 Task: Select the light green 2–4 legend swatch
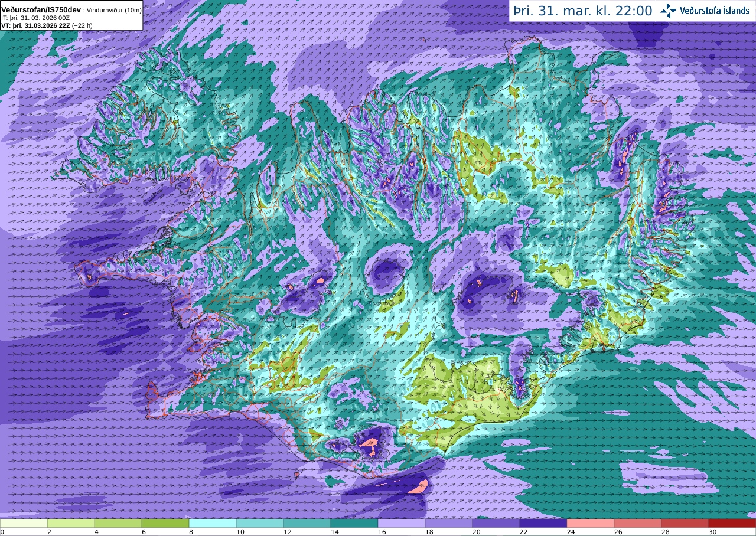point(71,523)
